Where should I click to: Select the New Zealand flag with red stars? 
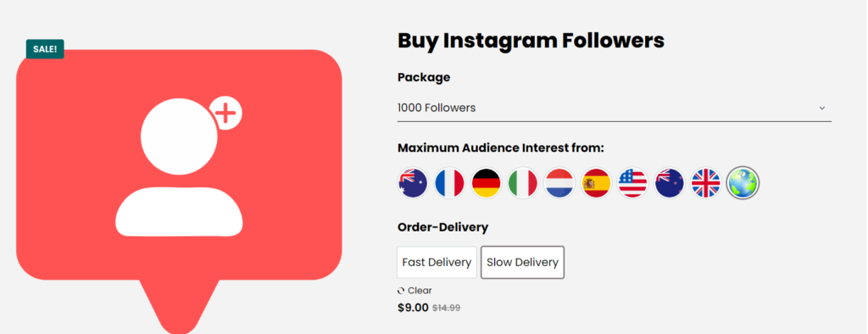tap(670, 183)
